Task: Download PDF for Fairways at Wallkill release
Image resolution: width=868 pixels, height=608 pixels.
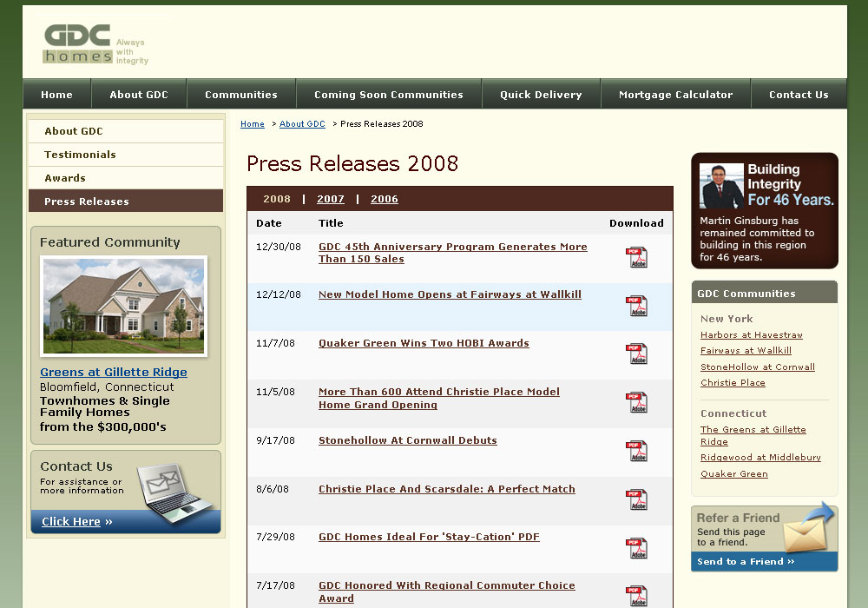Action: coord(636,306)
